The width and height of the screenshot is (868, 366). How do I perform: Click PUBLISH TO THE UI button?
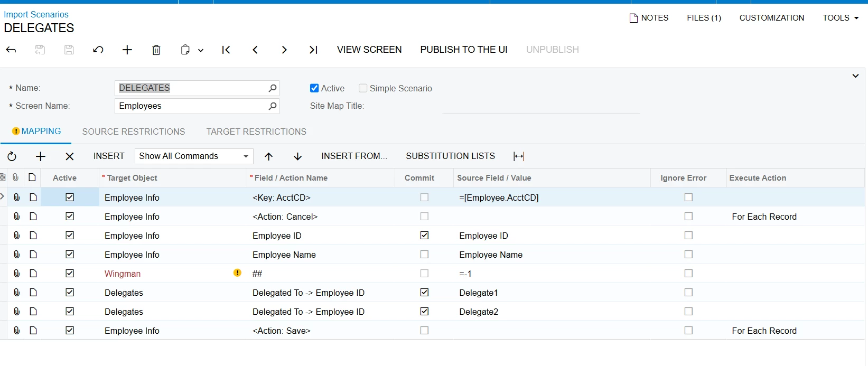click(464, 50)
